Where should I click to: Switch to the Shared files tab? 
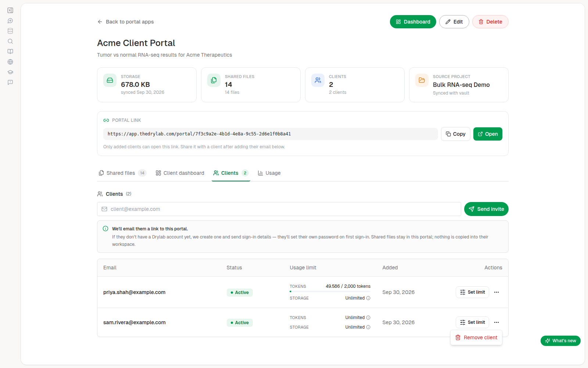pyautogui.click(x=122, y=173)
